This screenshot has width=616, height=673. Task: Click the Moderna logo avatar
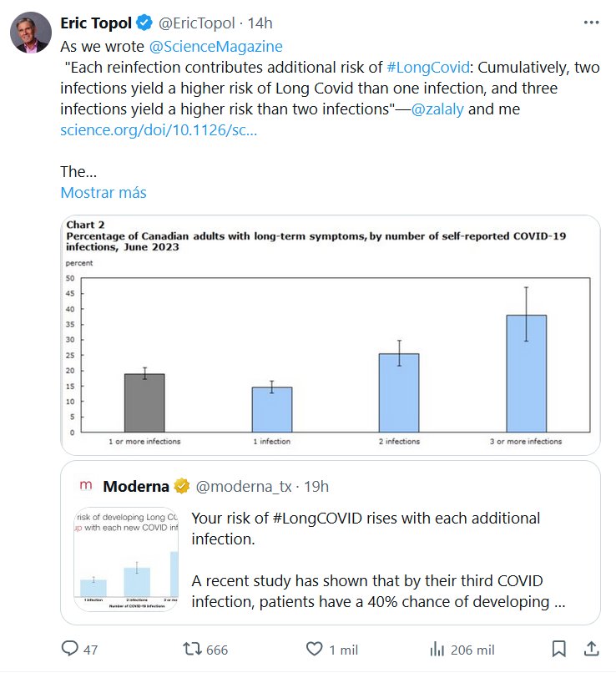(x=85, y=486)
